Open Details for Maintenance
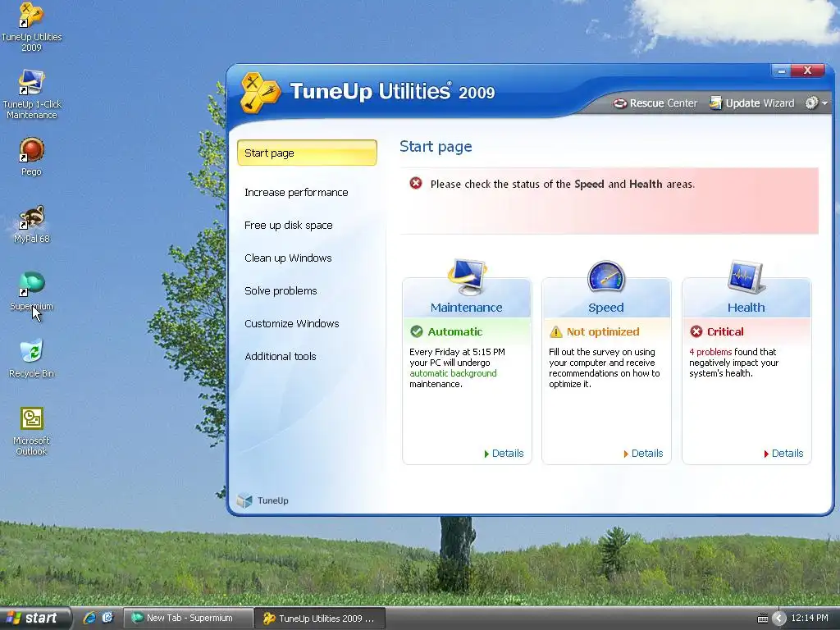Image resolution: width=840 pixels, height=630 pixels. (x=504, y=453)
